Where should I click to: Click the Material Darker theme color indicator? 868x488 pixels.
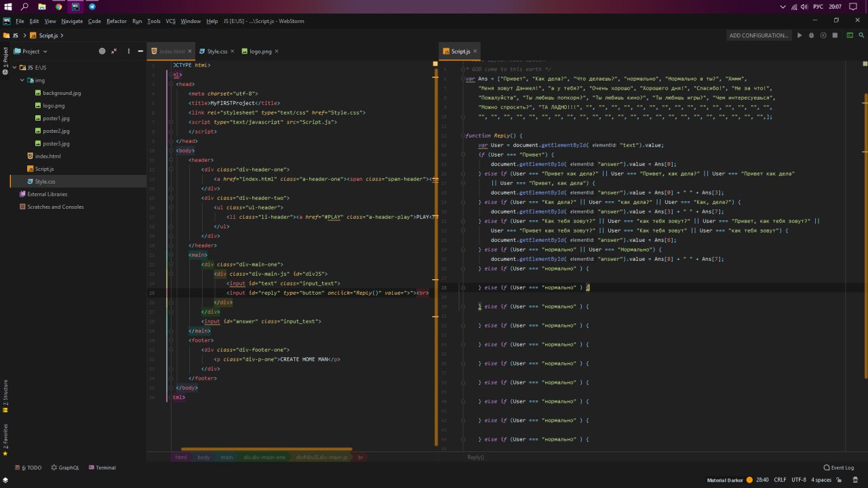coord(748,479)
